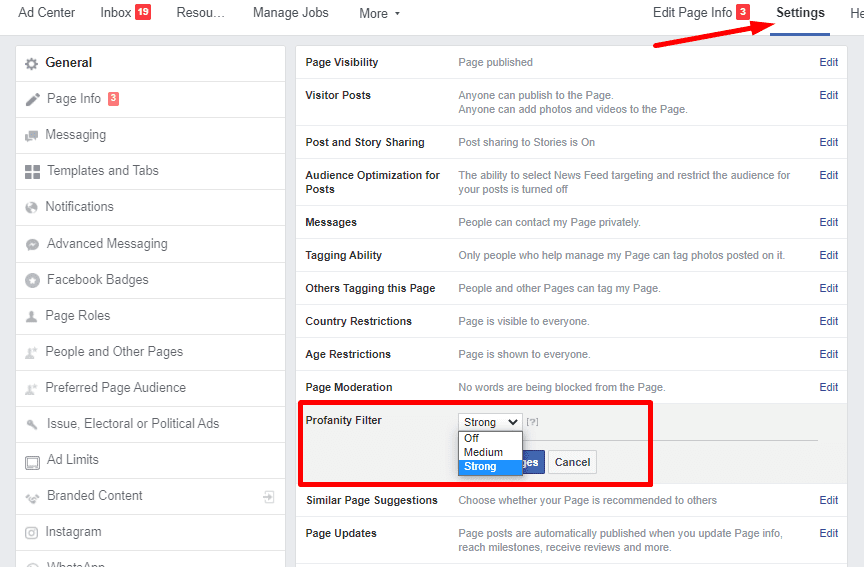Select Preferred Page Audience
Image resolution: width=864 pixels, height=567 pixels.
[x=150, y=388]
